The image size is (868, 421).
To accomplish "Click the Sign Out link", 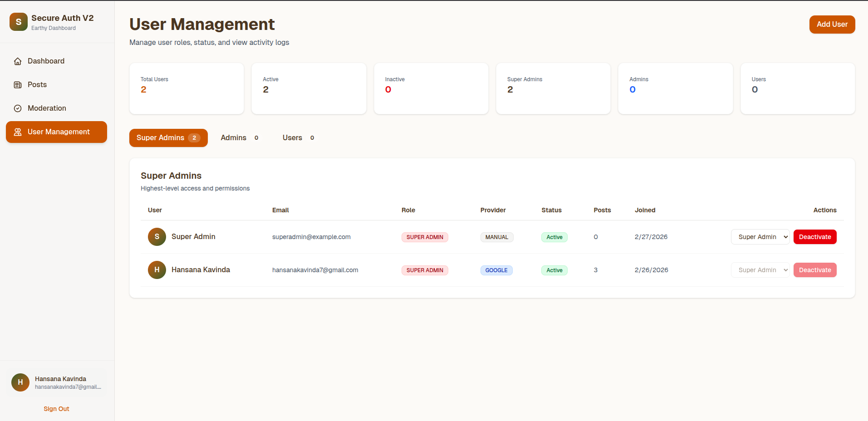I will pos(56,409).
